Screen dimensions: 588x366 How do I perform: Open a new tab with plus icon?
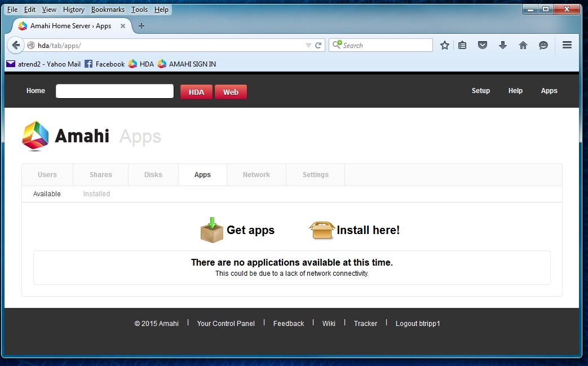142,26
